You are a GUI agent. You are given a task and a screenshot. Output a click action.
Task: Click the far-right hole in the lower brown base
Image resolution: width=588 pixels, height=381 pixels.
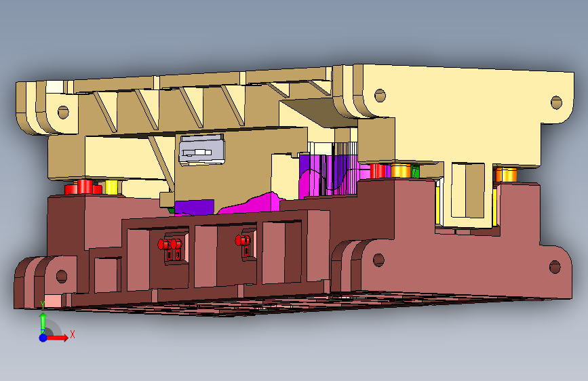coord(555,267)
